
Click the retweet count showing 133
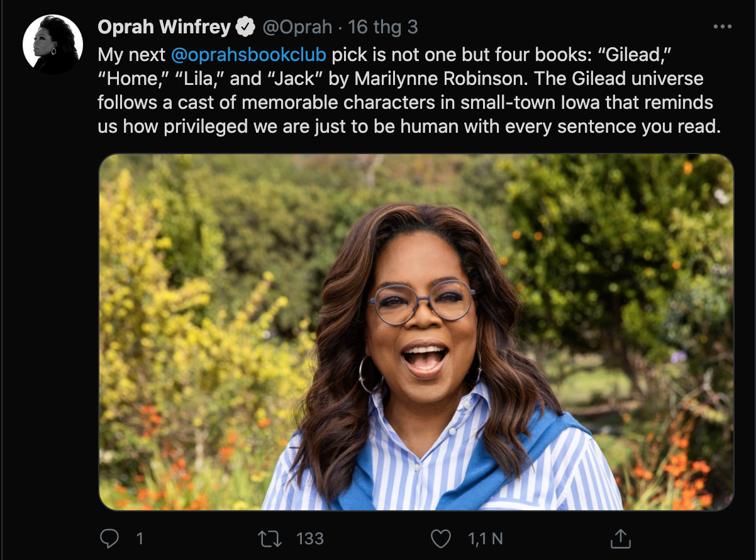click(x=308, y=539)
